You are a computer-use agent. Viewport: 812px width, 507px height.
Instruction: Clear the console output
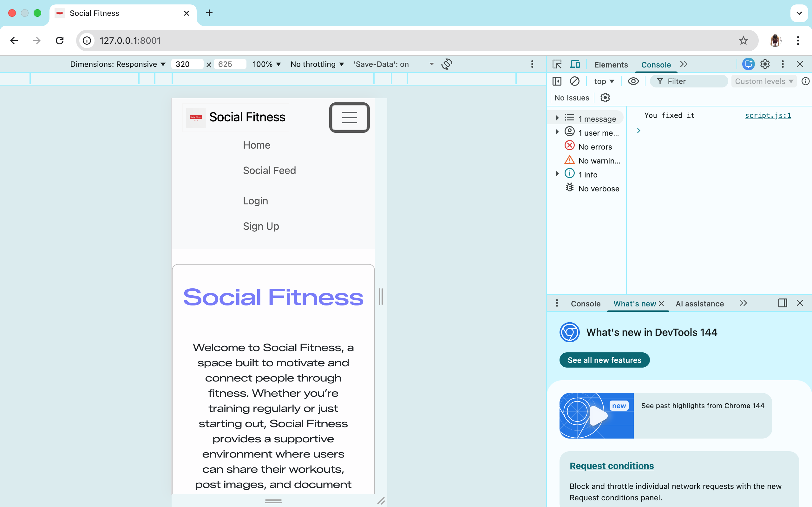pos(575,81)
